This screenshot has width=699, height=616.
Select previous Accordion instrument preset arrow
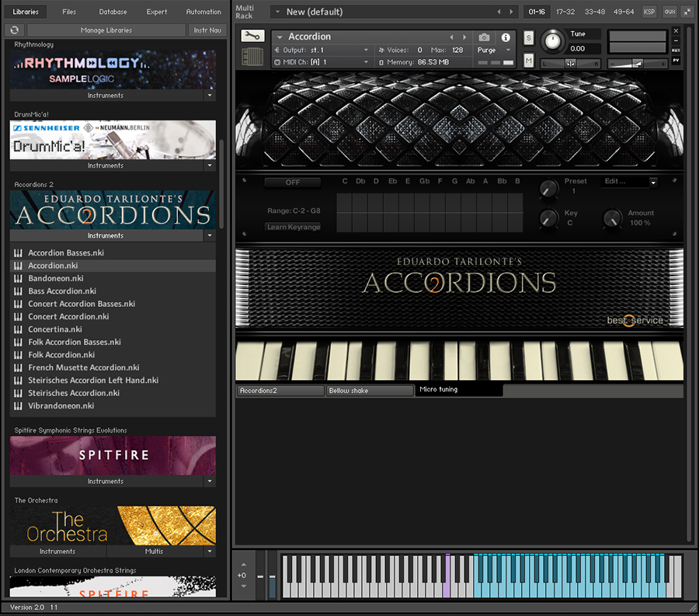pyautogui.click(x=451, y=37)
